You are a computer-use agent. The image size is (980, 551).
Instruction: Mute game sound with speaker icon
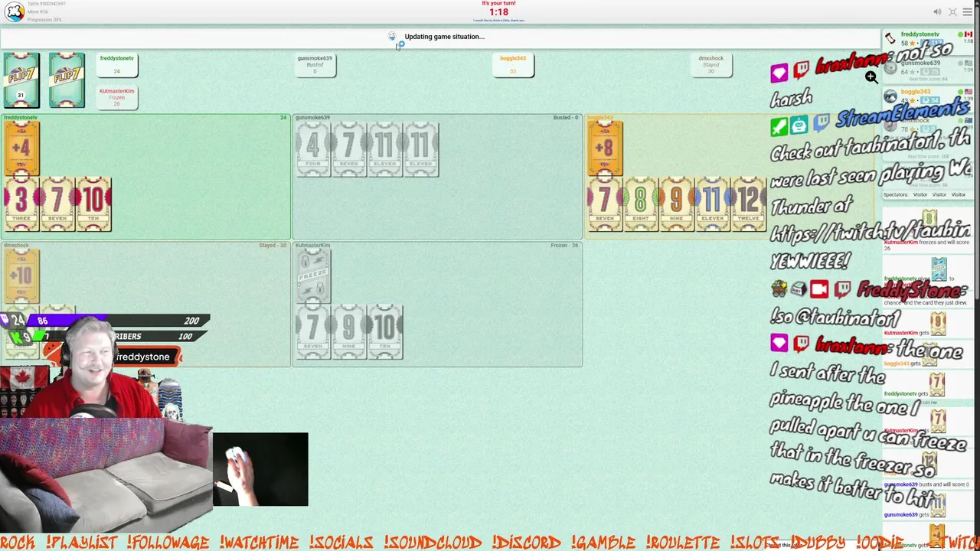pos(937,11)
